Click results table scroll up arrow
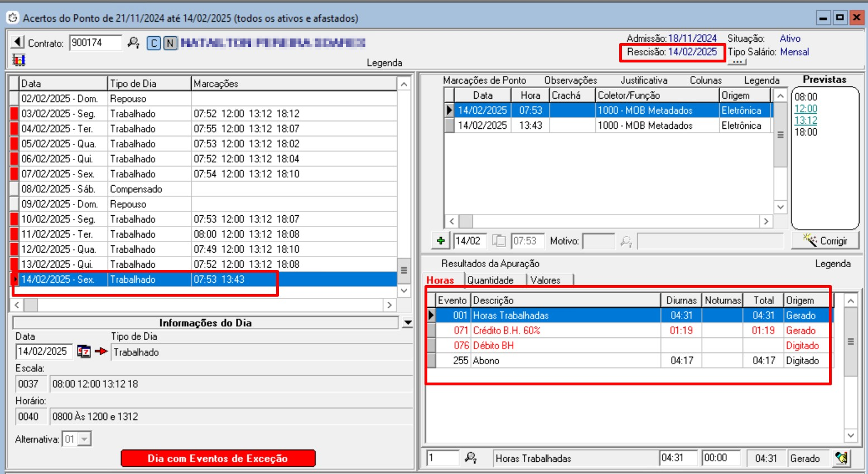The image size is (868, 474). pos(851,301)
